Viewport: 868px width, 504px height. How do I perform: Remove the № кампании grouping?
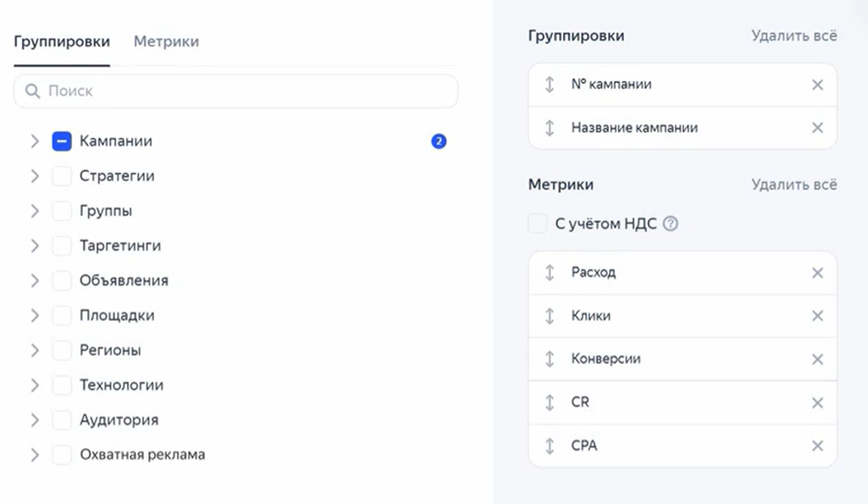[x=817, y=85]
